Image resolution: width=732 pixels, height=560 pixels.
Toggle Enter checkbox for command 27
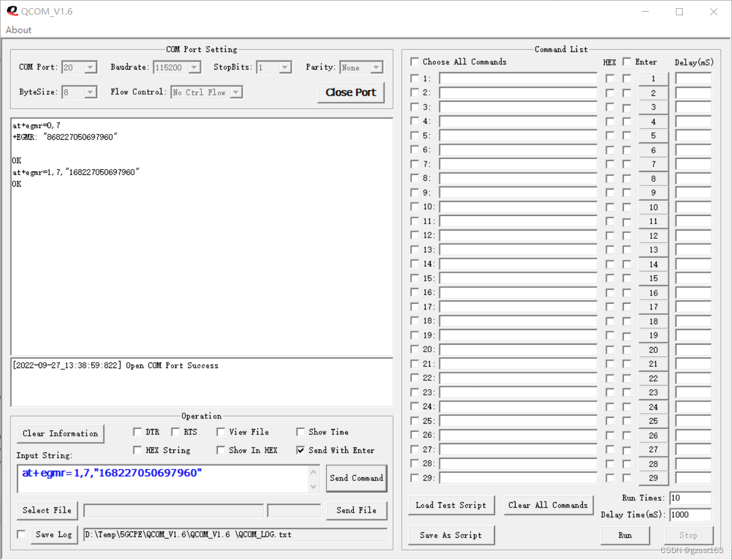[x=627, y=449]
